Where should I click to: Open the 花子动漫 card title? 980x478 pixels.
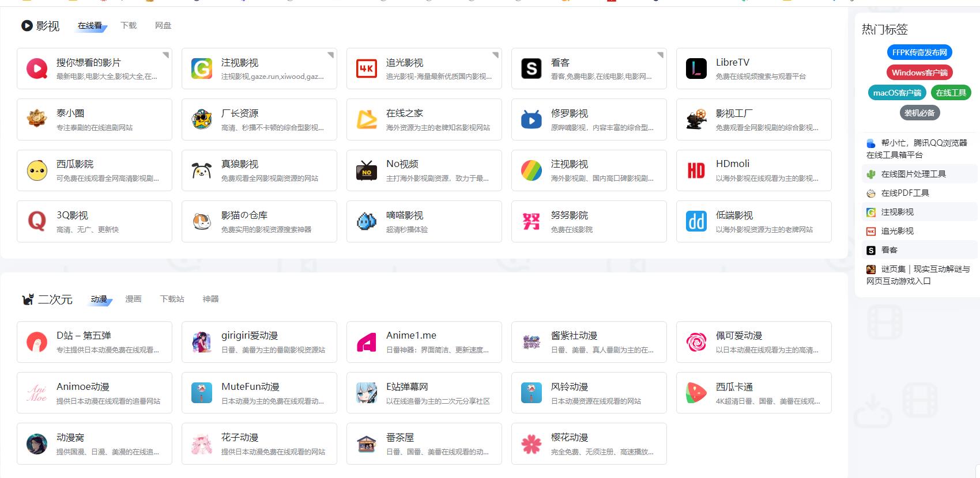coord(240,438)
